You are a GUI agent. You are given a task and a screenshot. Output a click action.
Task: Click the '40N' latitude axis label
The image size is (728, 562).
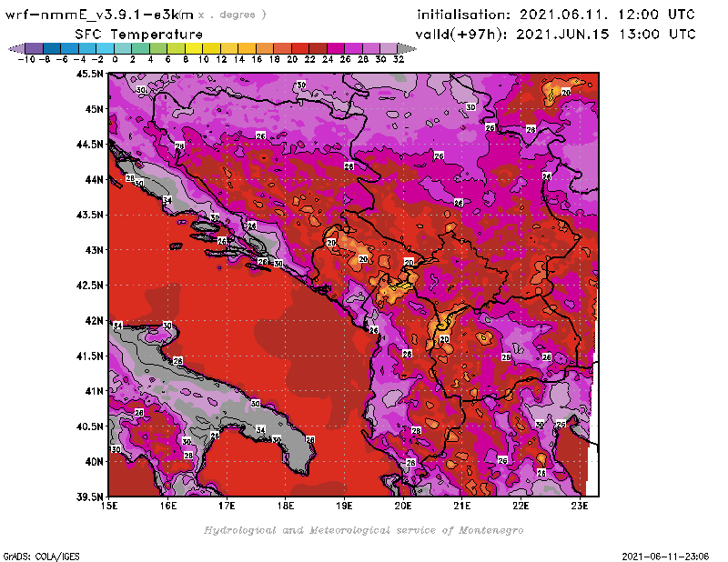[95, 462]
